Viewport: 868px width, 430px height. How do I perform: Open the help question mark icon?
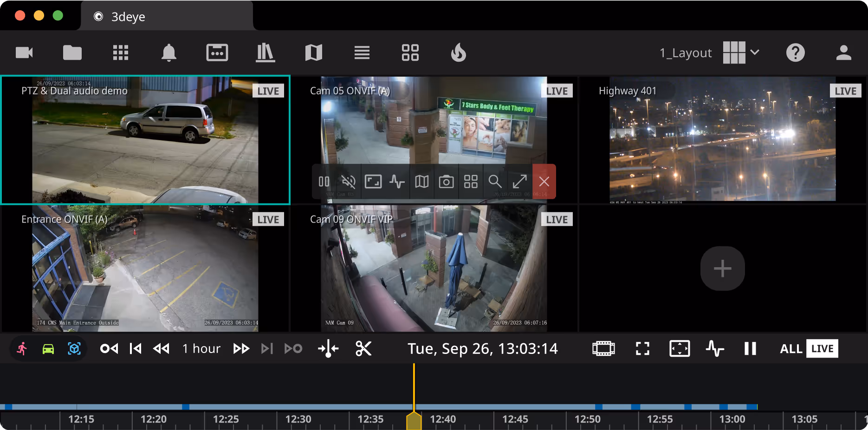[x=795, y=53]
